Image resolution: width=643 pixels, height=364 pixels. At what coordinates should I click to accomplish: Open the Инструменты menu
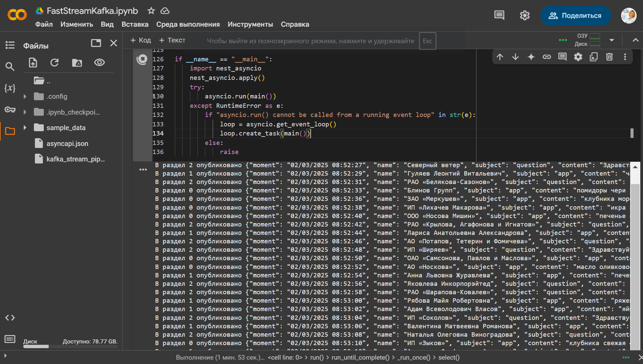click(x=250, y=24)
